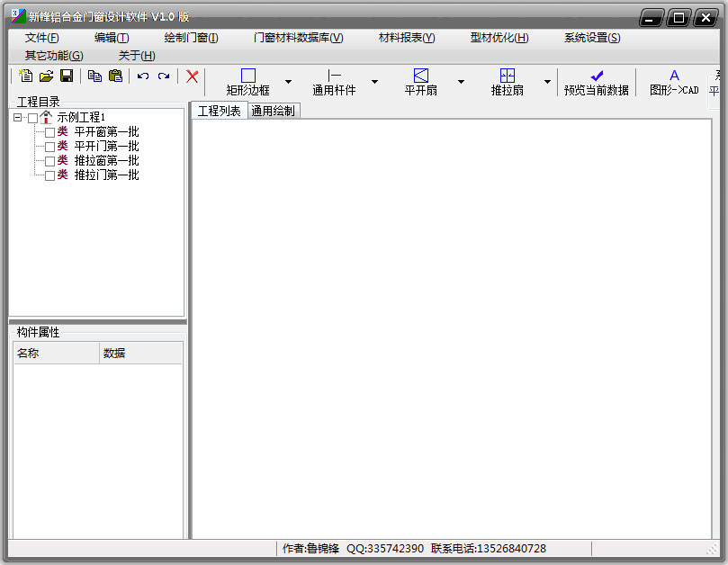Click the New document toolbar icon
The image size is (728, 565).
pyautogui.click(x=26, y=76)
